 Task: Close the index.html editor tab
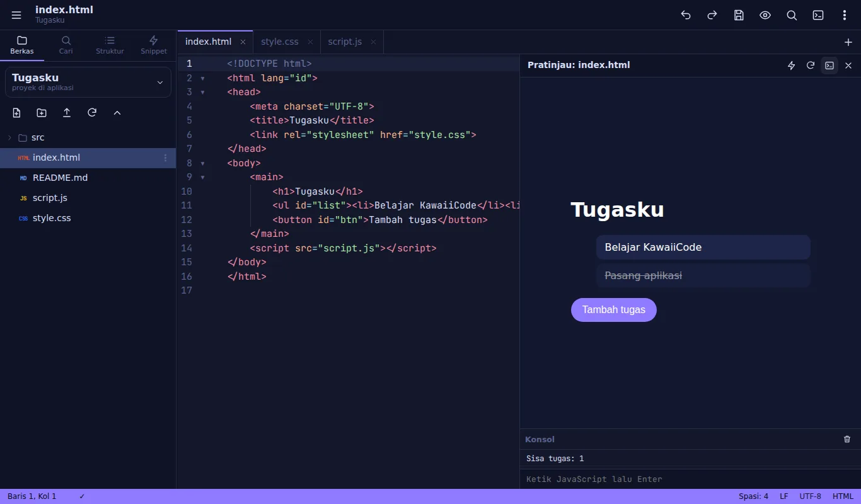tap(243, 42)
